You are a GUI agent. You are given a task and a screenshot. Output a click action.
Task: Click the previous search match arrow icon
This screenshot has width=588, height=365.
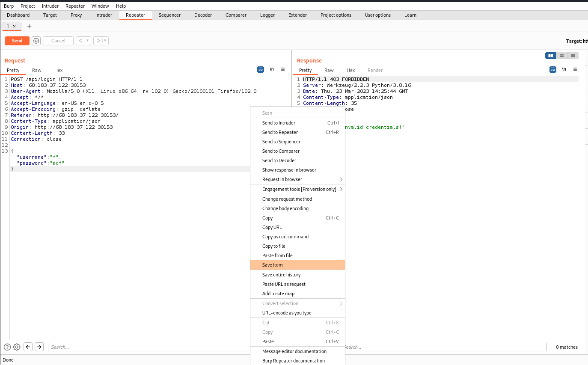pyautogui.click(x=28, y=347)
